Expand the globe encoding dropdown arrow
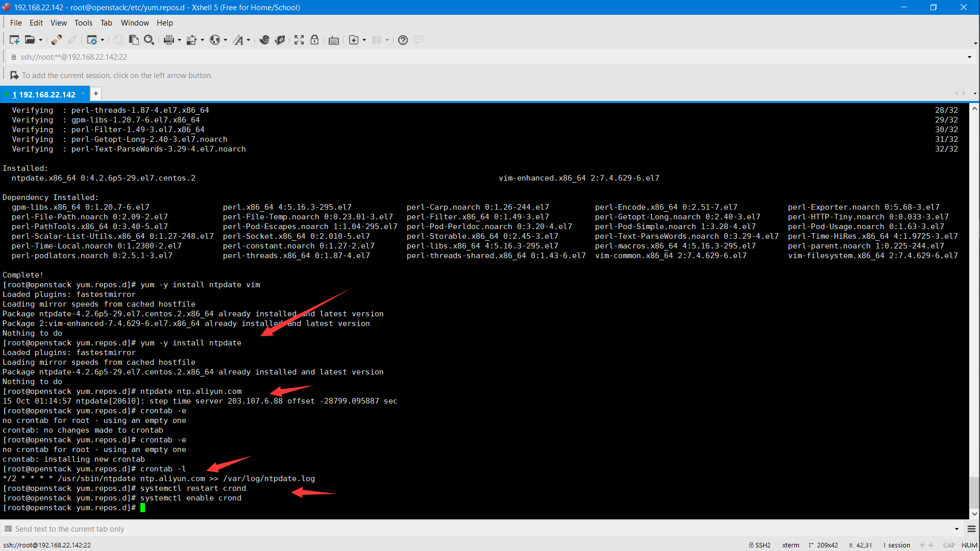 click(226, 40)
